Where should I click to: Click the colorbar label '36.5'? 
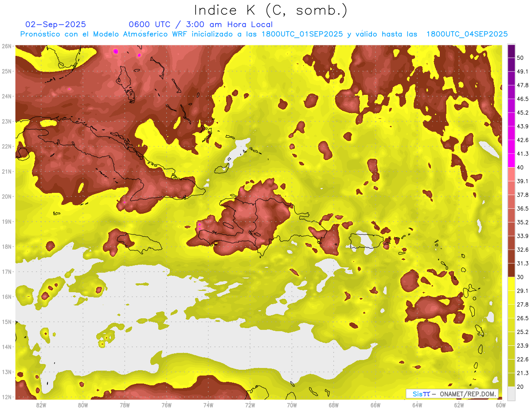pyautogui.click(x=522, y=208)
